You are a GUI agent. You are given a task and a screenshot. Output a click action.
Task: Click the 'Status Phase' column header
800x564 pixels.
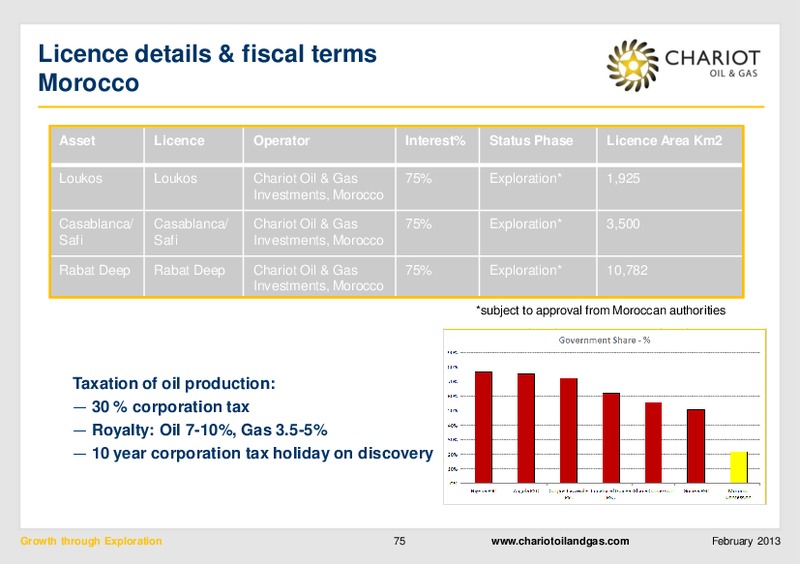pyautogui.click(x=538, y=145)
